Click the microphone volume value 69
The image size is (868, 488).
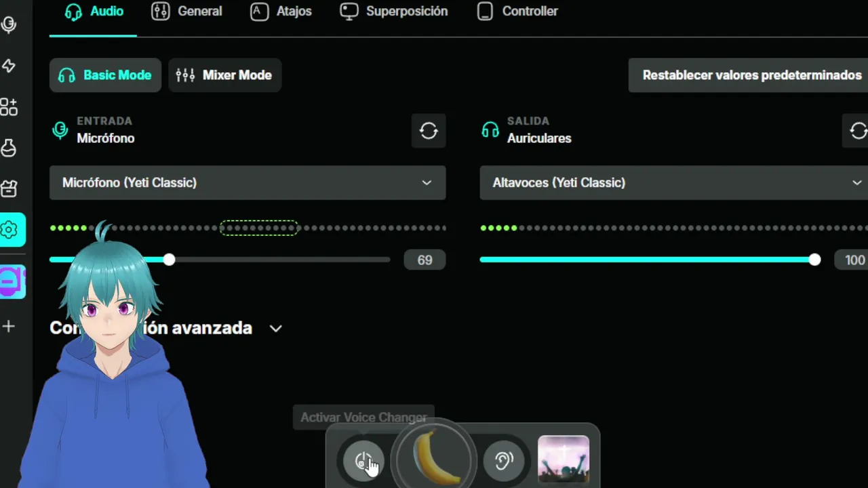[425, 260]
